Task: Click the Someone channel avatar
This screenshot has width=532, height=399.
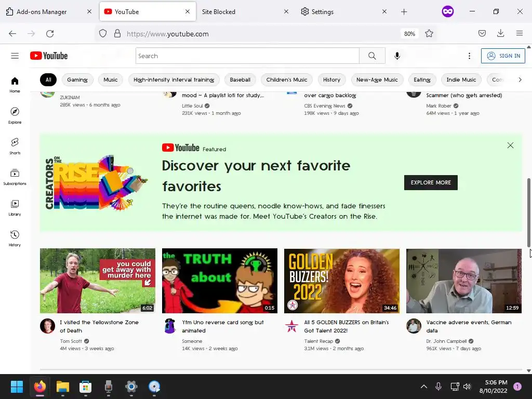Action: tap(169, 326)
